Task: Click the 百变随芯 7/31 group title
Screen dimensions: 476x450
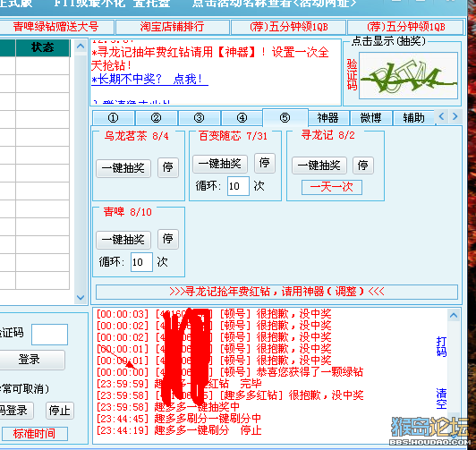Action: pos(233,136)
